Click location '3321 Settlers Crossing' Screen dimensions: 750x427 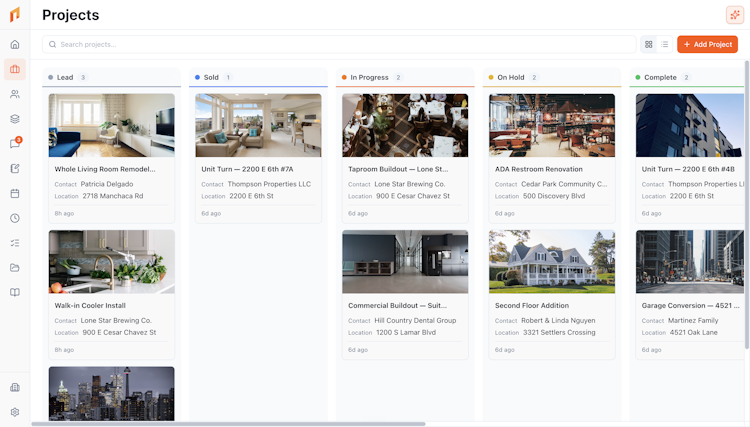tap(559, 332)
